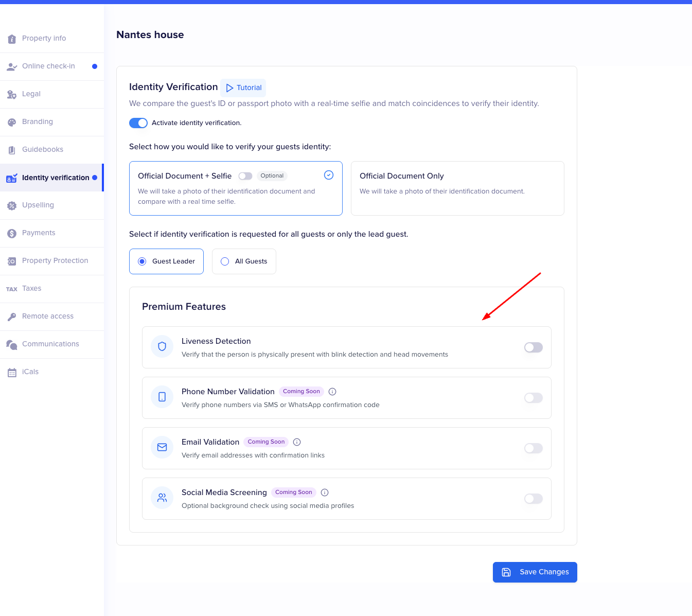Click the Remote access key icon

pyautogui.click(x=12, y=317)
